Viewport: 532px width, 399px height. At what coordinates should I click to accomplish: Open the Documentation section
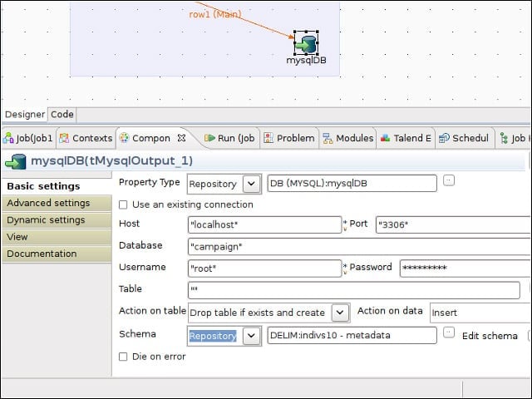point(57,254)
